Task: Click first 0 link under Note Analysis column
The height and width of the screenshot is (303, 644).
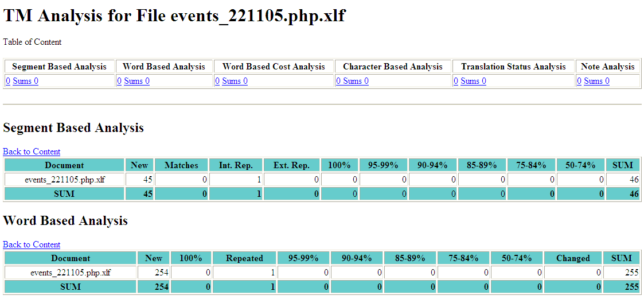Action: [579, 81]
